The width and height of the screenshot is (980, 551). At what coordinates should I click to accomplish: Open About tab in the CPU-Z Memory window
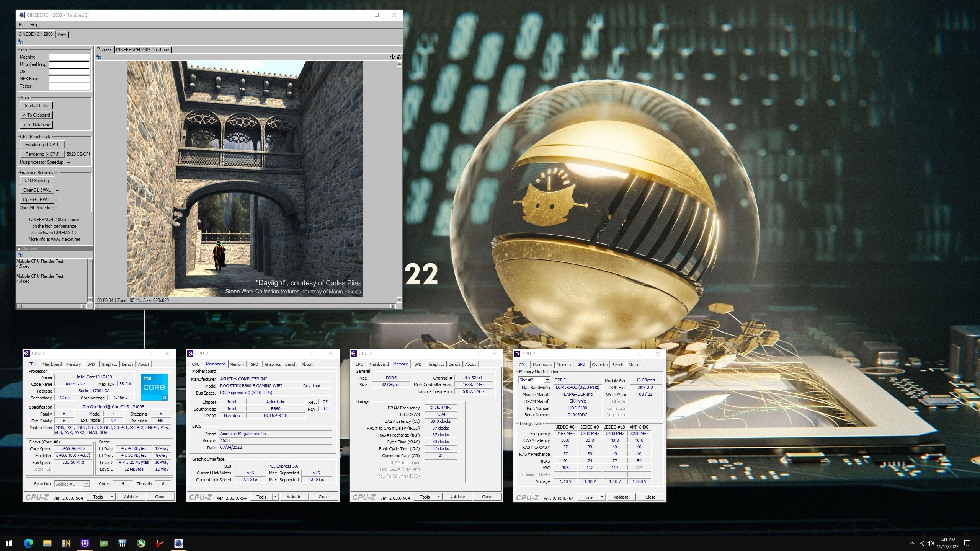click(x=470, y=364)
